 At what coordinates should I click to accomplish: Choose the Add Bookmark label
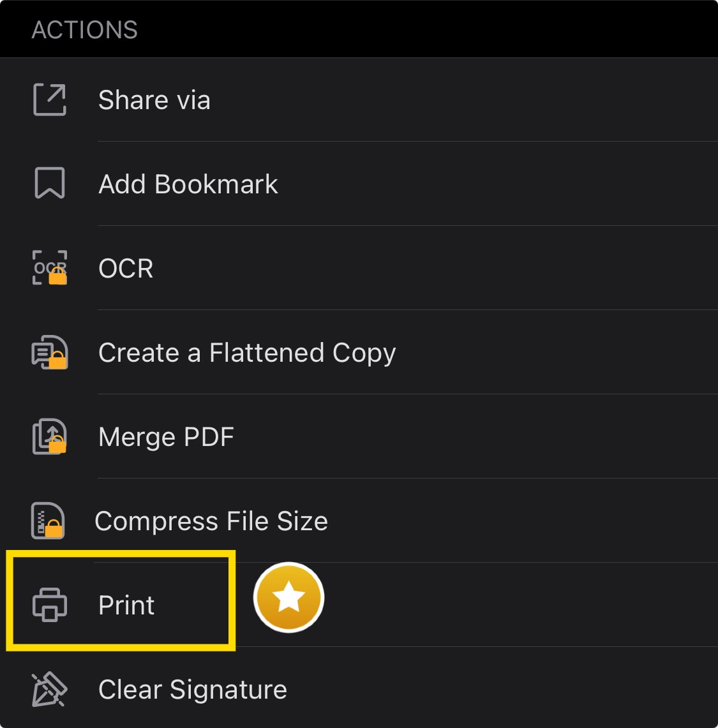[188, 184]
